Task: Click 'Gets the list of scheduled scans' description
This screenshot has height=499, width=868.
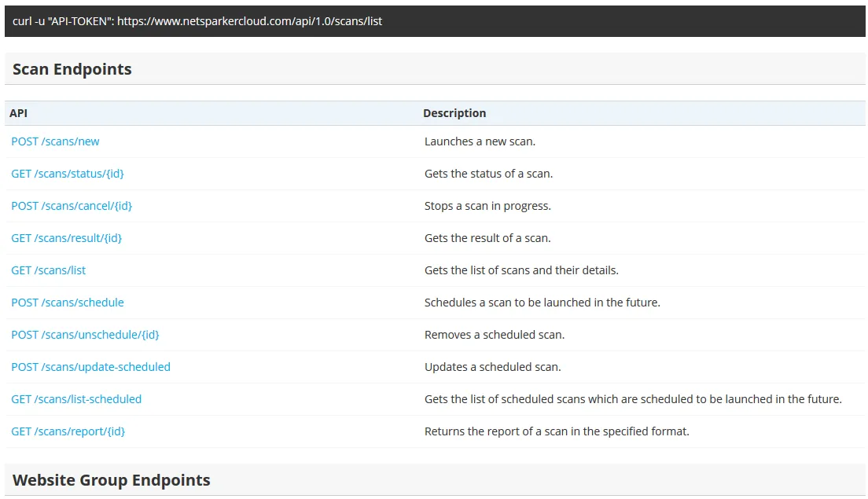Action: click(633, 399)
